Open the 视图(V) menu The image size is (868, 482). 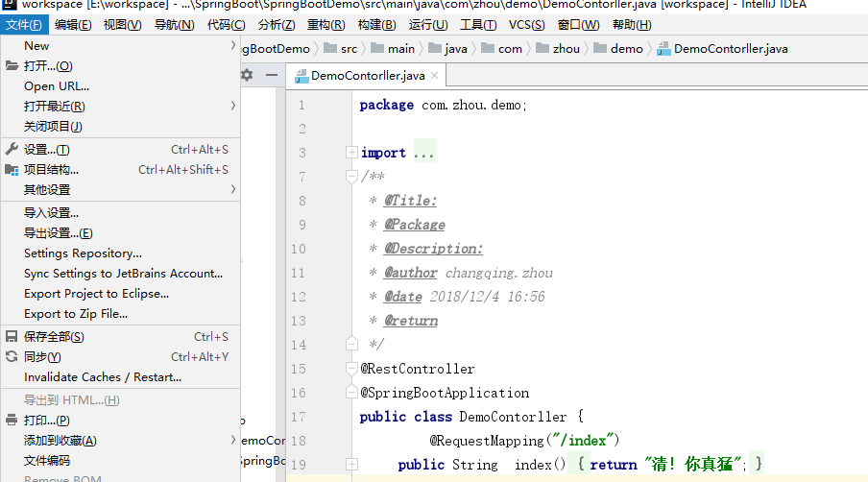tap(122, 25)
